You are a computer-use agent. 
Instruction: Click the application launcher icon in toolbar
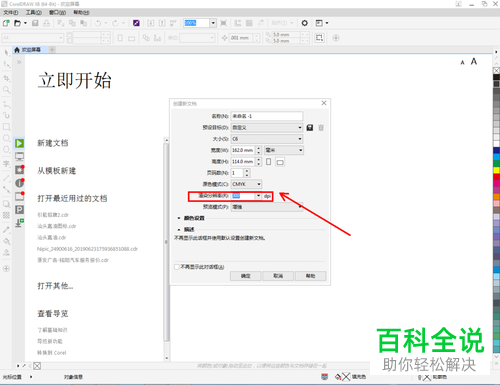319,23
